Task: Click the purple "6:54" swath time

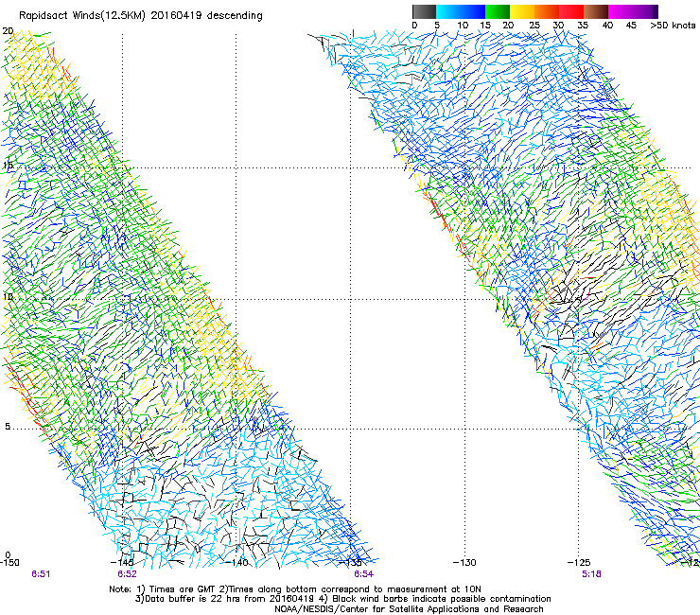Action: pos(364,574)
